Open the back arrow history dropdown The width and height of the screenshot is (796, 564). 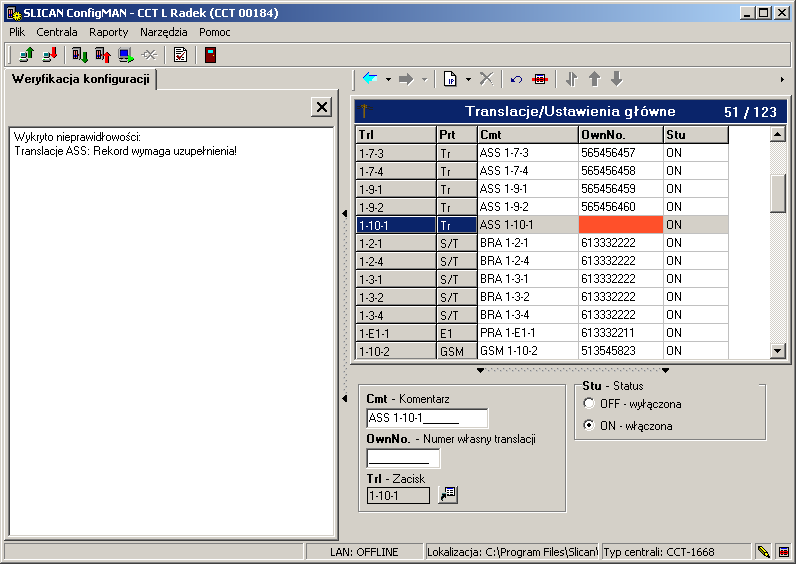point(388,80)
